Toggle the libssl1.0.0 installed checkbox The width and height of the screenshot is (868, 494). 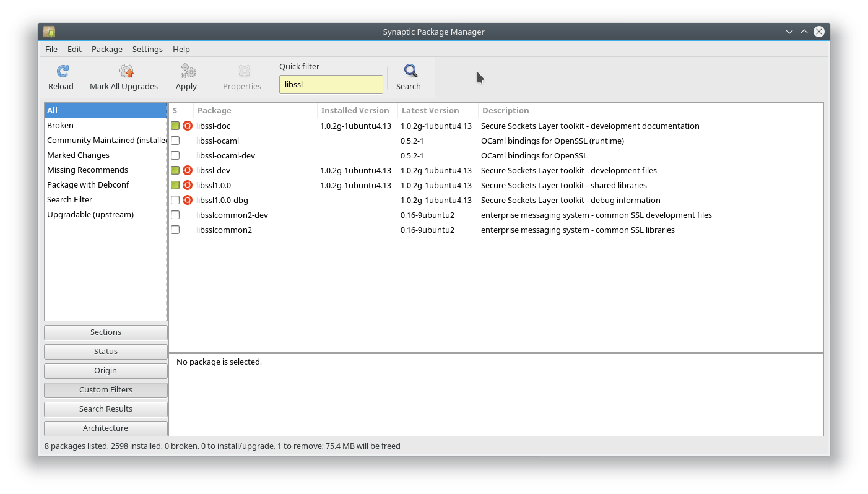pyautogui.click(x=175, y=186)
